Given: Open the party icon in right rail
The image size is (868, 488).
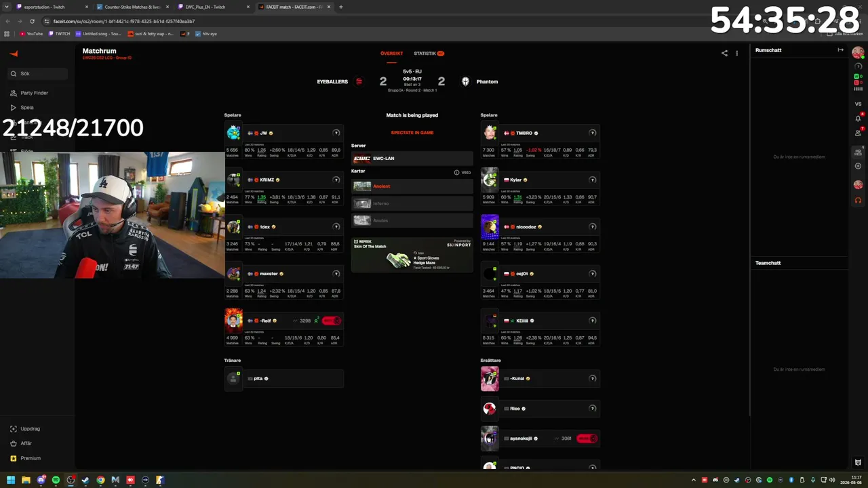Looking at the screenshot, I should [x=858, y=152].
